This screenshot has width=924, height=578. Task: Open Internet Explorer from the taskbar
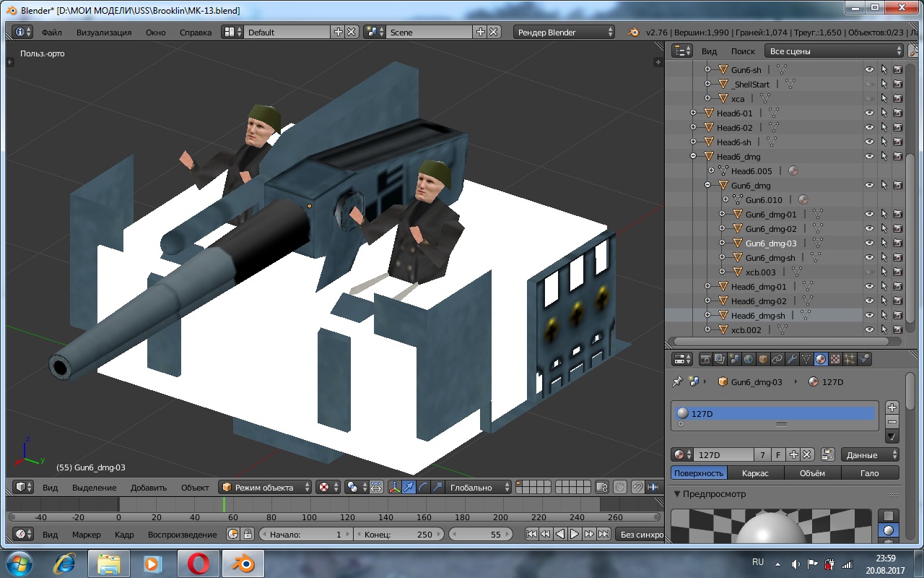64,563
